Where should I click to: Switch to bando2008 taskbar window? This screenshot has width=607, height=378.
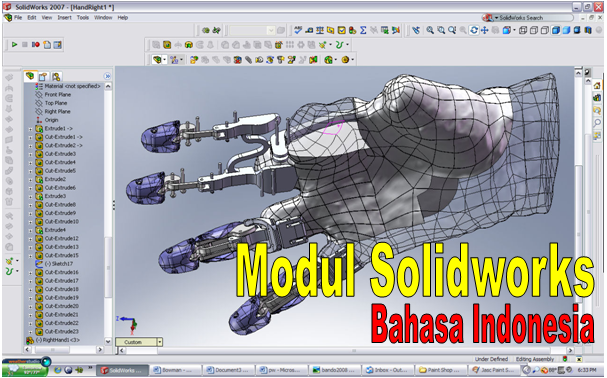coord(335,370)
